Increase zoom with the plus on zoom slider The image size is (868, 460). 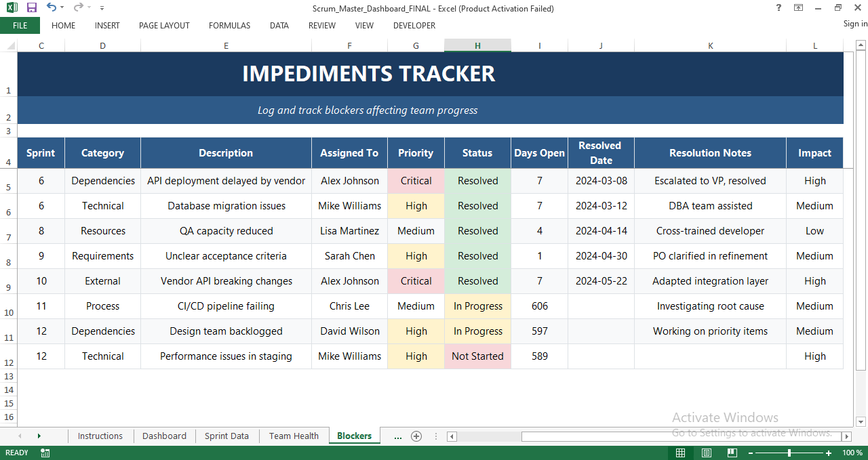coord(829,453)
